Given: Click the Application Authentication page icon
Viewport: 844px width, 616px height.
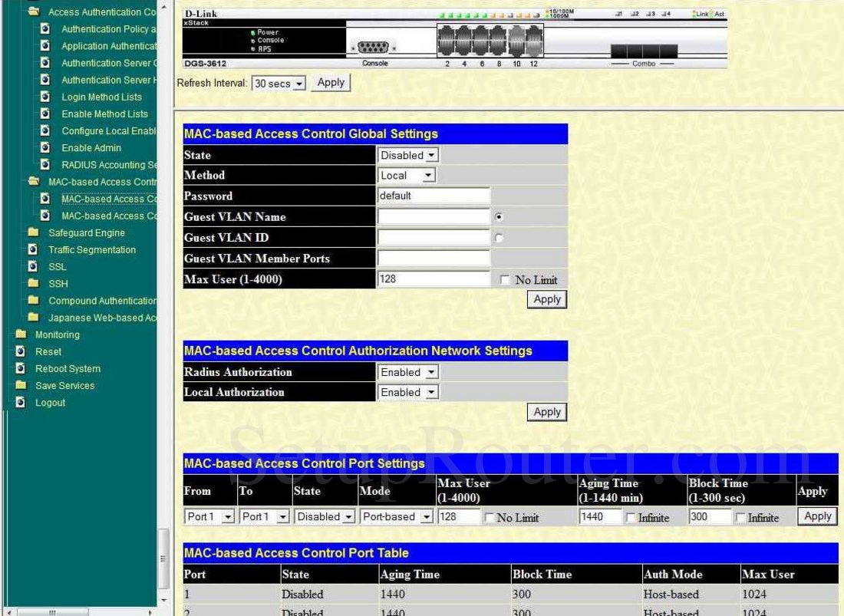Looking at the screenshot, I should (45, 46).
